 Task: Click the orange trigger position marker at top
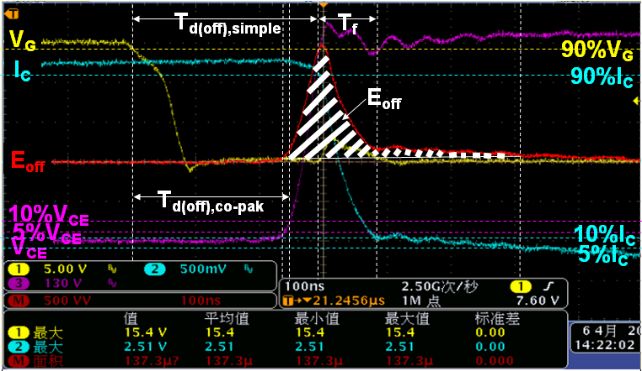(323, 5)
